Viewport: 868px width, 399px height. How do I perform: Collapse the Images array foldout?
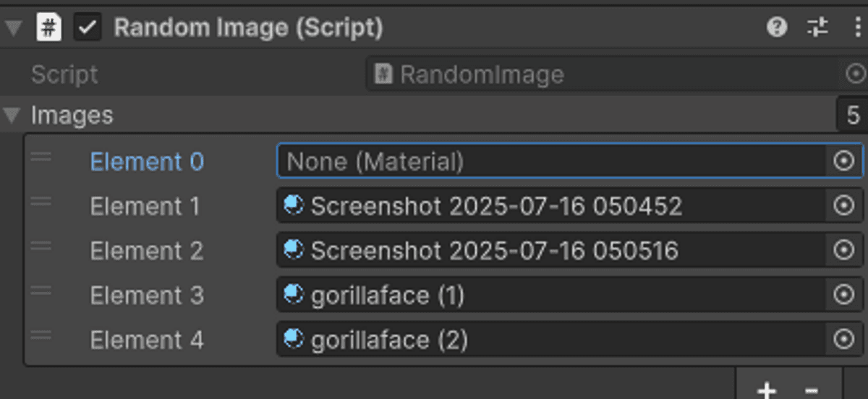(x=12, y=115)
